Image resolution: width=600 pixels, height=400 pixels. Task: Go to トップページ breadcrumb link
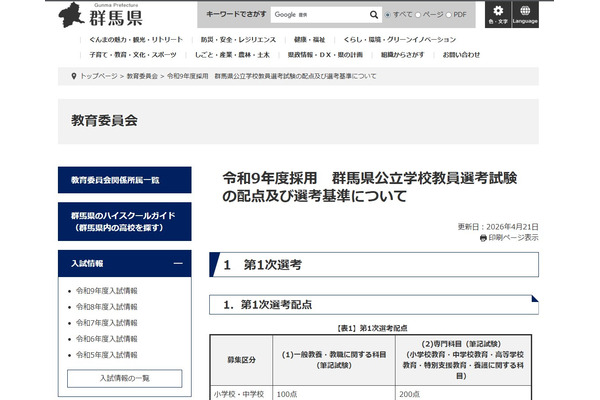(99, 76)
